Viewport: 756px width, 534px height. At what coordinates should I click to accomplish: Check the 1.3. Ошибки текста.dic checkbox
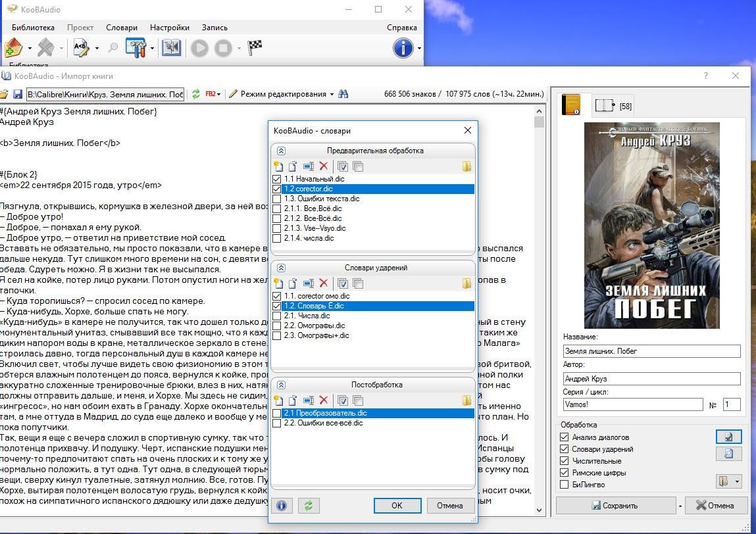tap(277, 199)
